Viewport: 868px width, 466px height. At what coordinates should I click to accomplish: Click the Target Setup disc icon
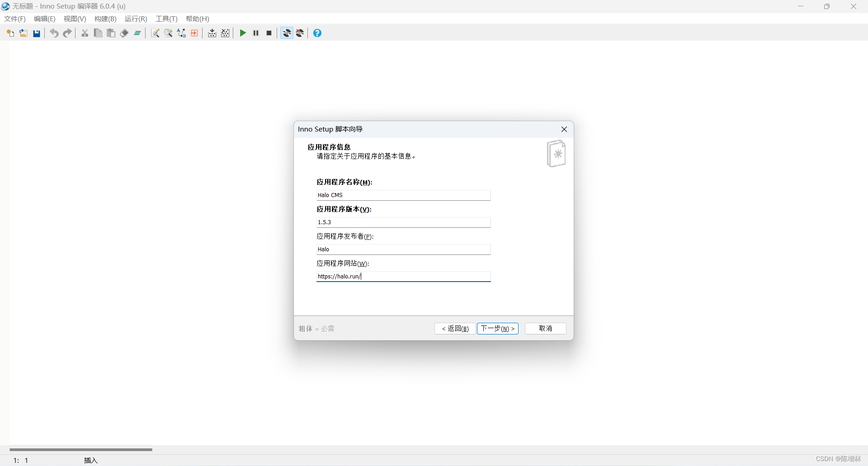pyautogui.click(x=287, y=33)
